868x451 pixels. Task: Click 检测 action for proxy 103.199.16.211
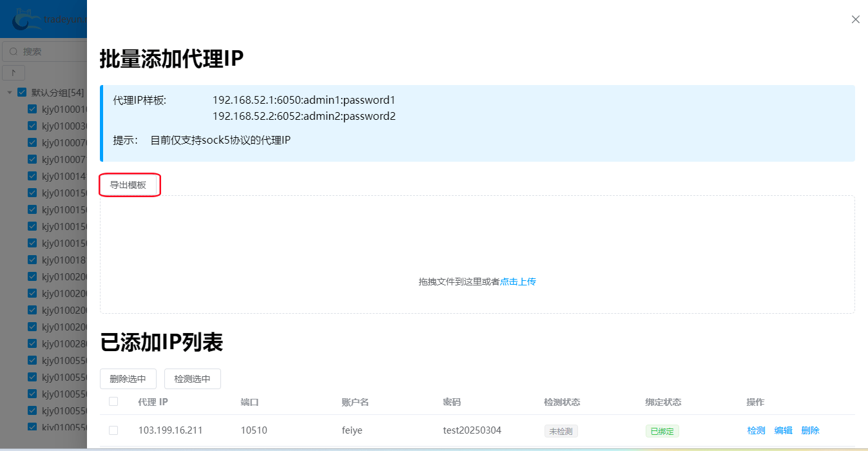pyautogui.click(x=756, y=430)
